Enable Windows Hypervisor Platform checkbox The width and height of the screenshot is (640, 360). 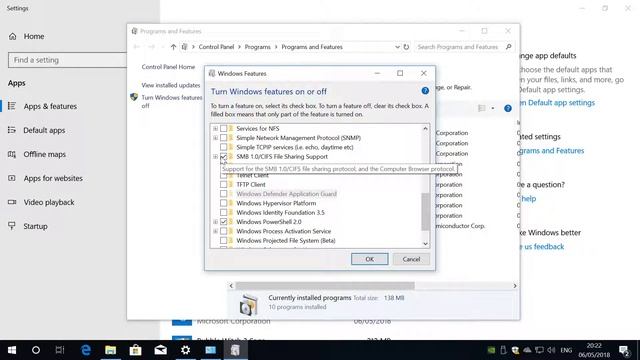(223, 203)
